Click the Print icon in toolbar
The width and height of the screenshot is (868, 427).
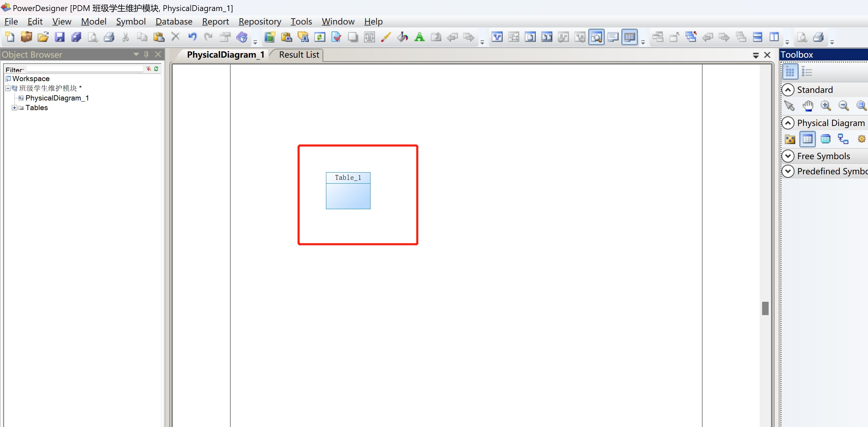(109, 37)
